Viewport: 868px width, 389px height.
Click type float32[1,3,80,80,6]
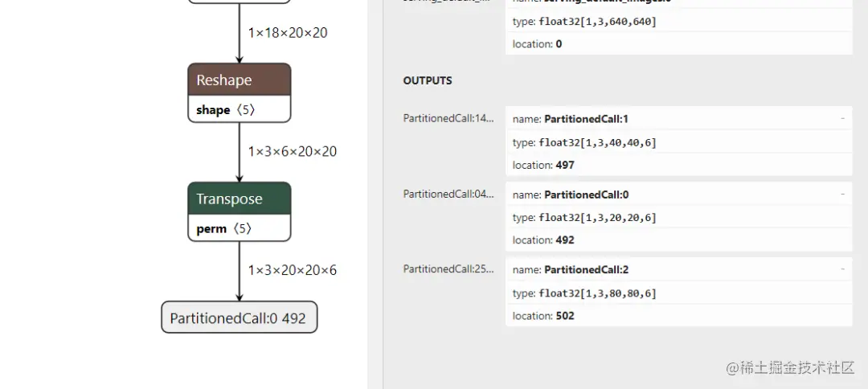click(x=678, y=293)
